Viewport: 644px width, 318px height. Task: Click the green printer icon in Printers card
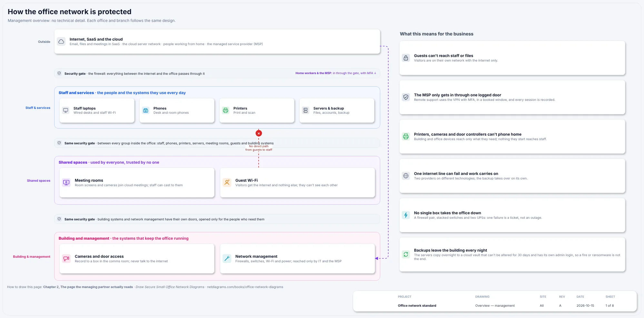(x=226, y=111)
